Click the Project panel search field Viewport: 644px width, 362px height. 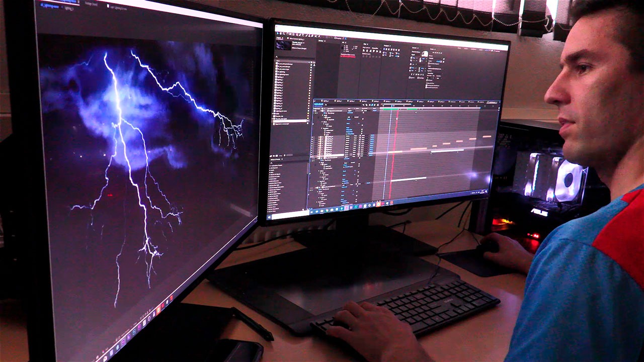click(x=294, y=57)
